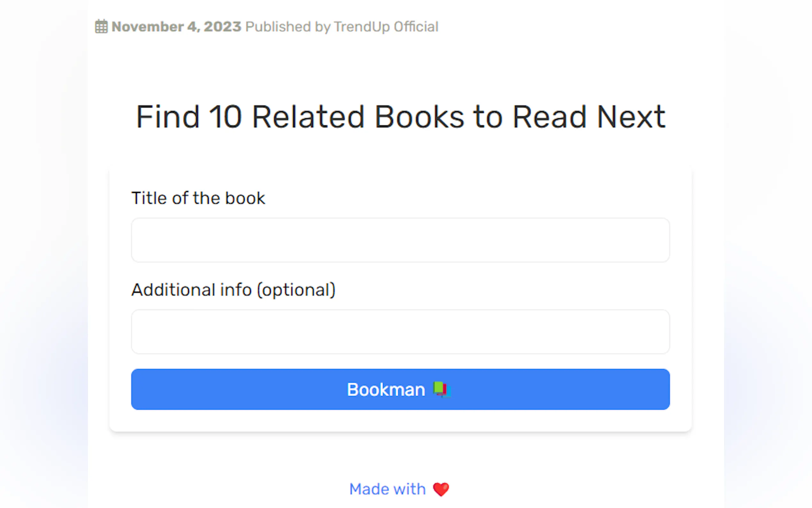
Task: Click the word Find in the heading
Action: point(168,116)
